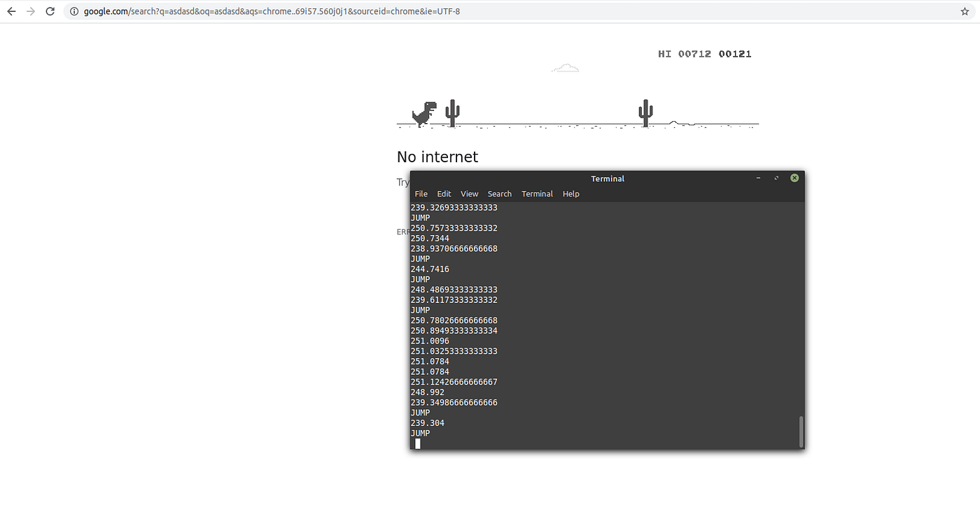Select the output line 238.93706666666668
The image size is (980, 512).
point(454,248)
